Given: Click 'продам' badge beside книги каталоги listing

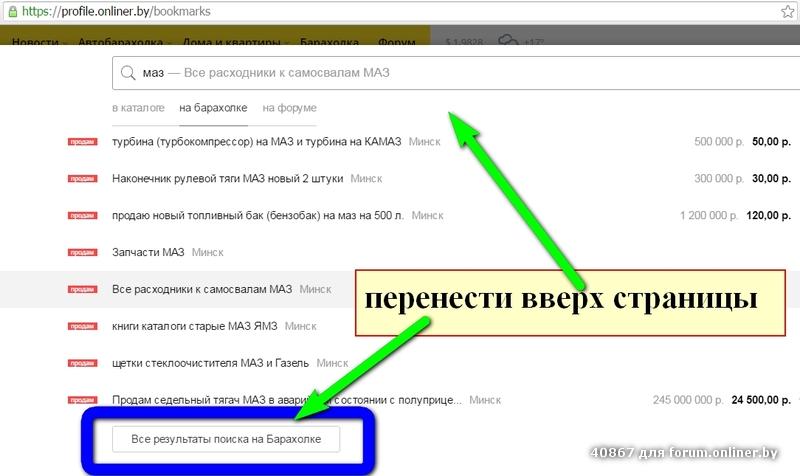Looking at the screenshot, I should coord(81,326).
